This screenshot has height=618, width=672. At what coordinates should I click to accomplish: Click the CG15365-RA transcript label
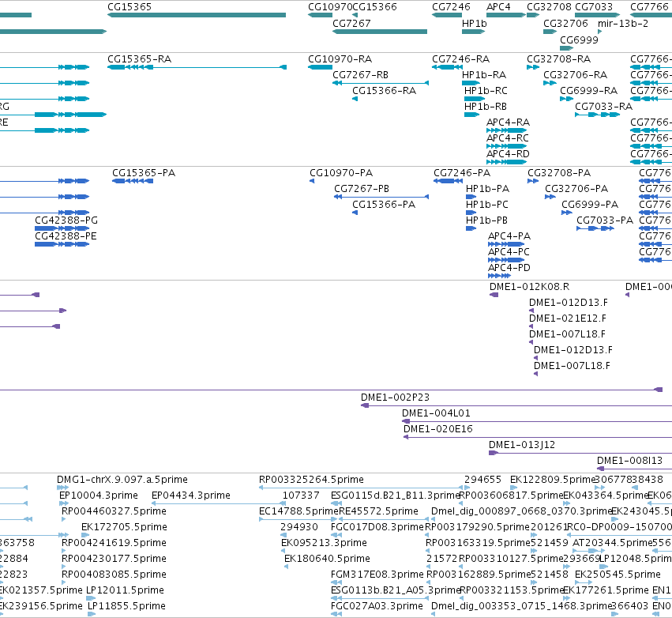(139, 59)
